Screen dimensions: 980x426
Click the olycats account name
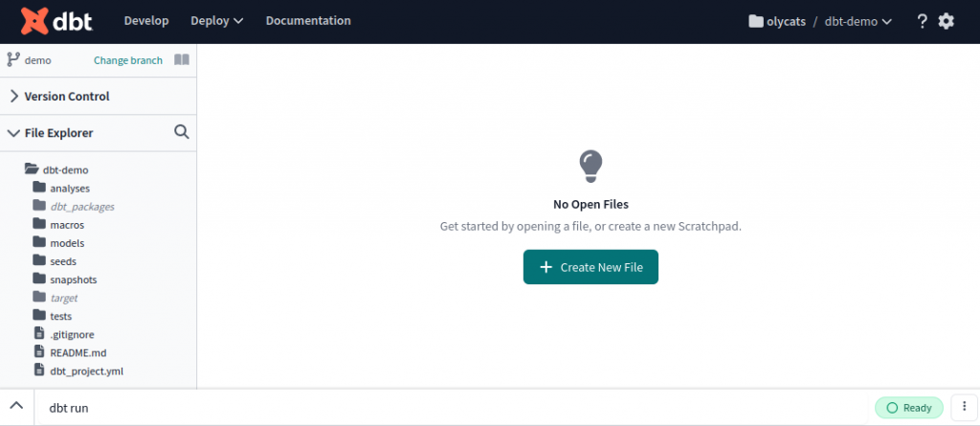pos(786,22)
